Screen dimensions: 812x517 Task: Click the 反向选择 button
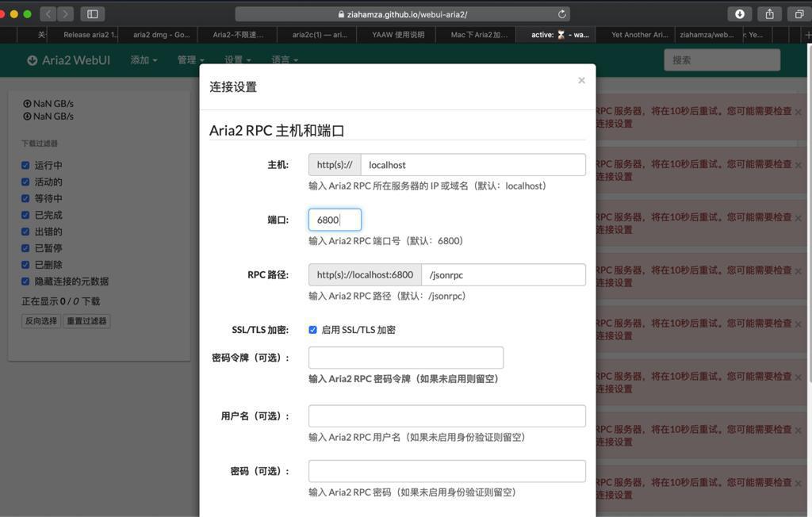(x=41, y=321)
